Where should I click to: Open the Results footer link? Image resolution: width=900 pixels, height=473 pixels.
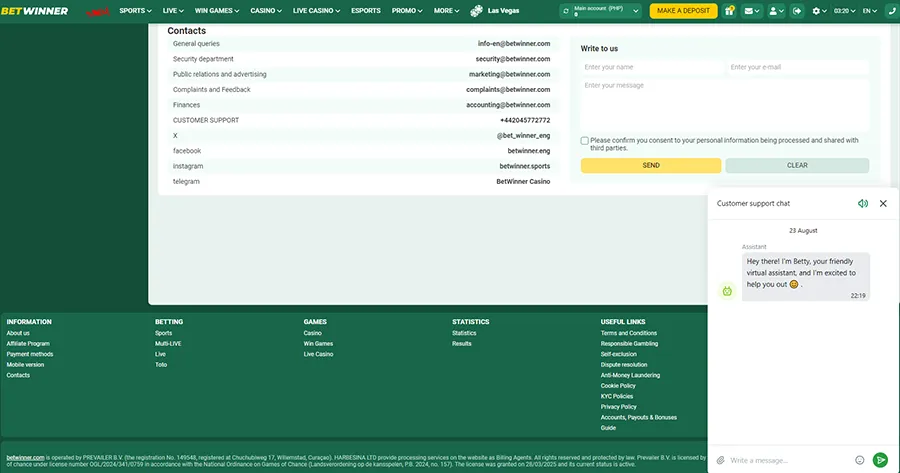coord(461,344)
